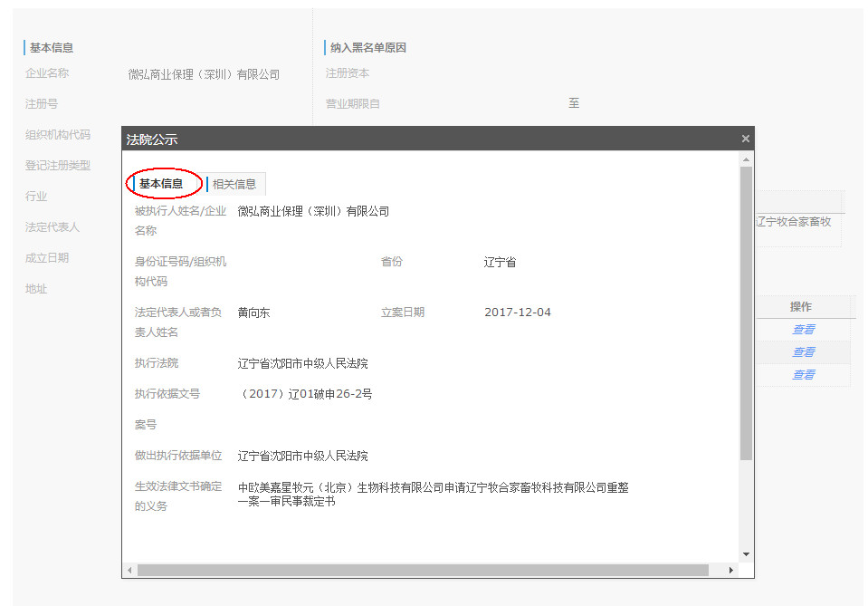Click the dialog's vertical scrollbar thumb
This screenshot has width=868, height=606.
point(746,313)
